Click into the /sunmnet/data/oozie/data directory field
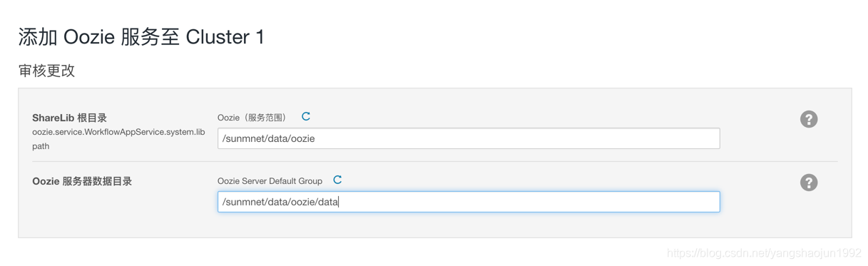868x266 pixels. (469, 202)
